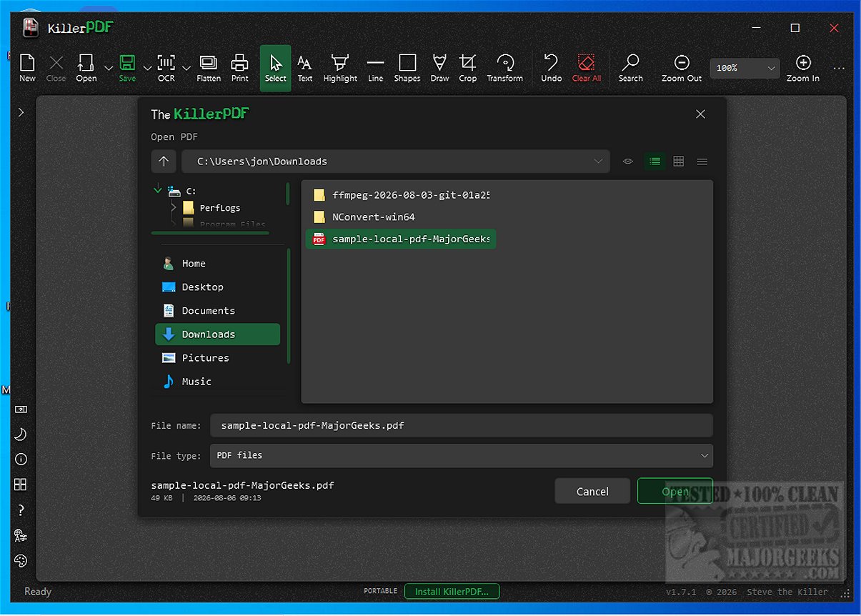Screen dimensions: 861x616
Task: Choose the Text tool
Action: pos(305,68)
